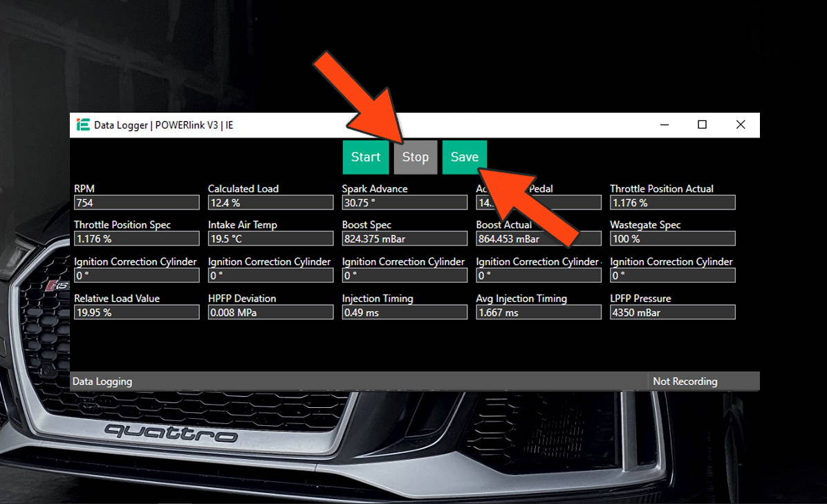Click the "Throttle Position Actual" label
827x504 pixels.
661,189
